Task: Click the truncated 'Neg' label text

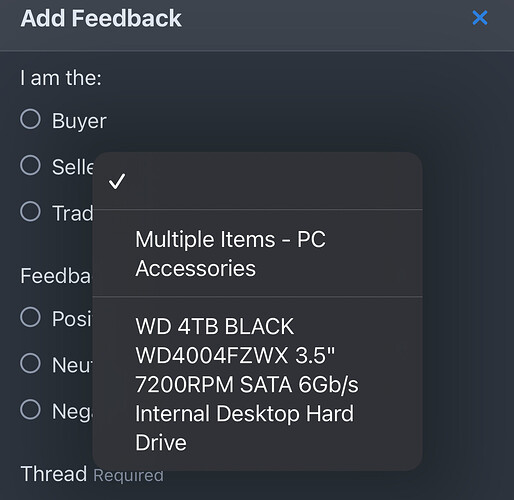Action: (x=72, y=412)
